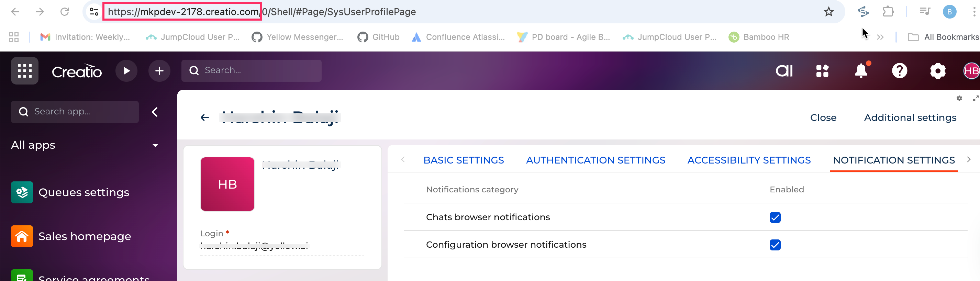
Task: Open Queues settings in sidebar
Action: tap(84, 192)
